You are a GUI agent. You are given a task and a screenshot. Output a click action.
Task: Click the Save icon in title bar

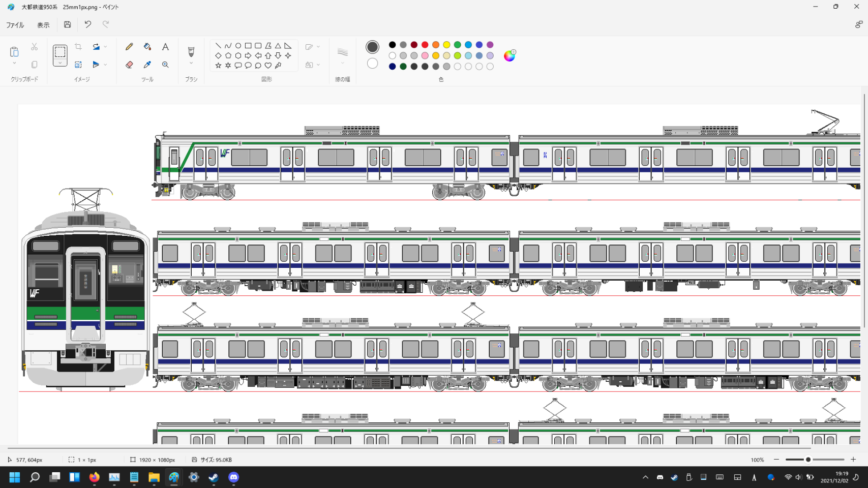click(x=67, y=24)
